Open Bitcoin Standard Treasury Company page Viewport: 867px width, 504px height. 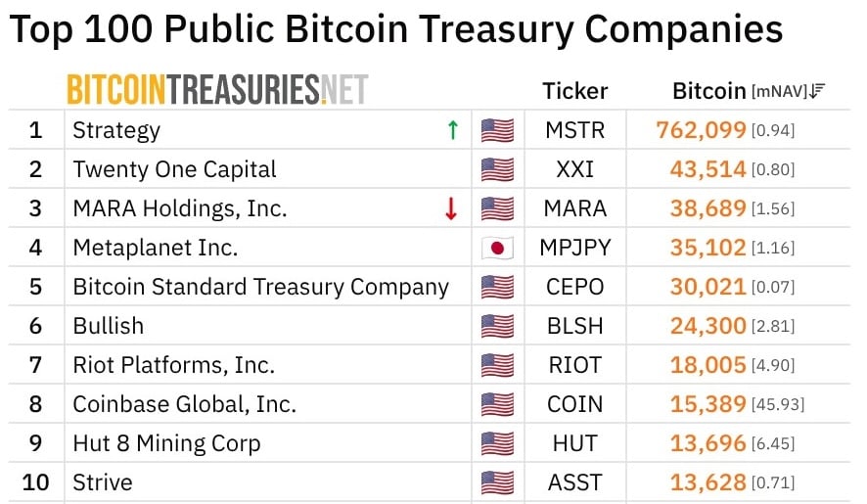click(x=260, y=287)
